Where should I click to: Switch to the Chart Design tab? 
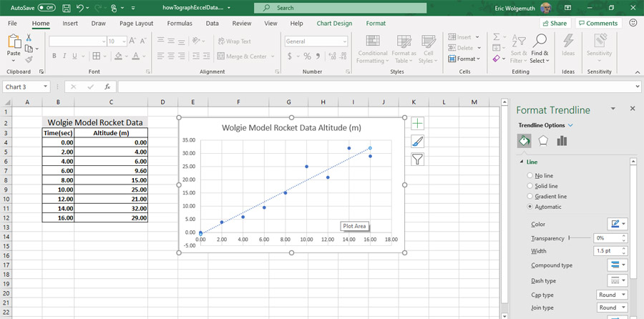click(x=334, y=23)
